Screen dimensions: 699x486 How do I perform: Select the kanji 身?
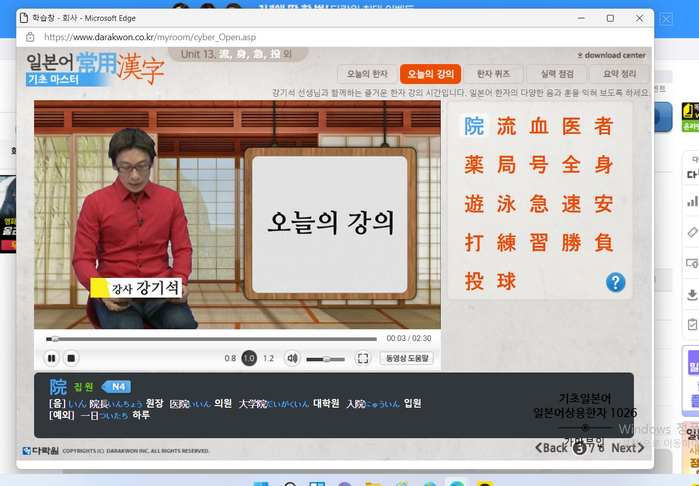pos(603,165)
